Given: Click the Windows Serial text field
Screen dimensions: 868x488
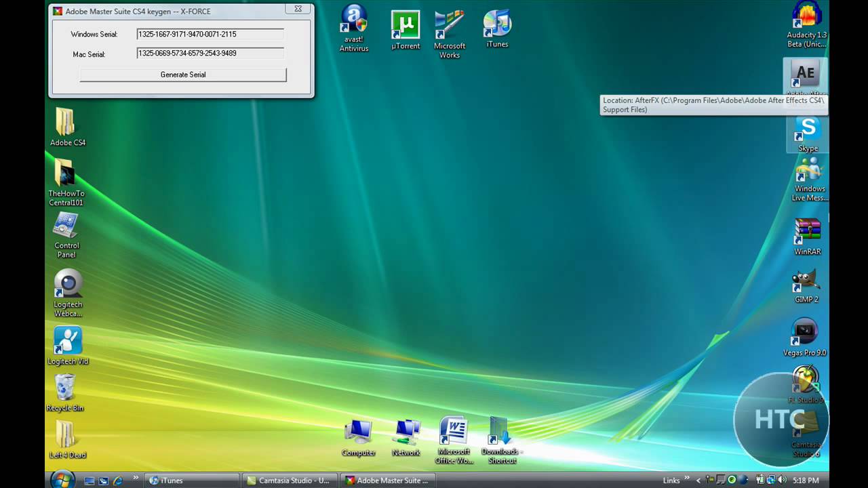Looking at the screenshot, I should click(210, 34).
